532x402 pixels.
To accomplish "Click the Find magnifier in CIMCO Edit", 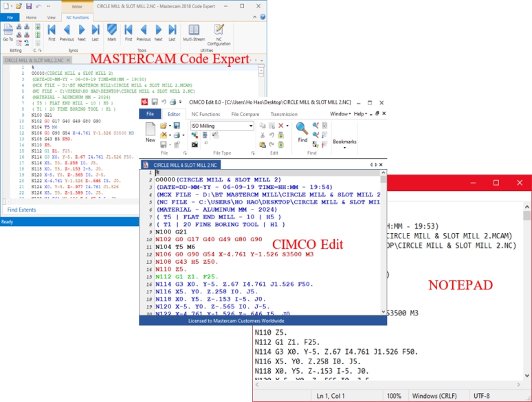I will [302, 130].
